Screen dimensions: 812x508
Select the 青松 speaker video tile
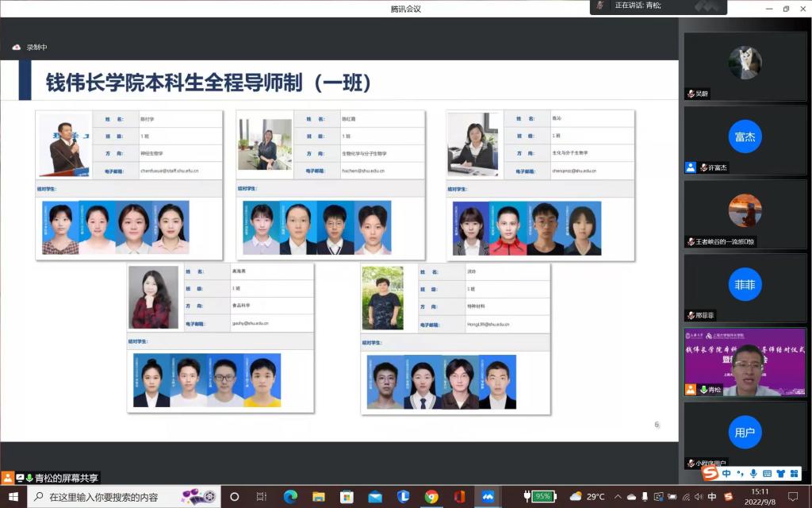(x=745, y=362)
